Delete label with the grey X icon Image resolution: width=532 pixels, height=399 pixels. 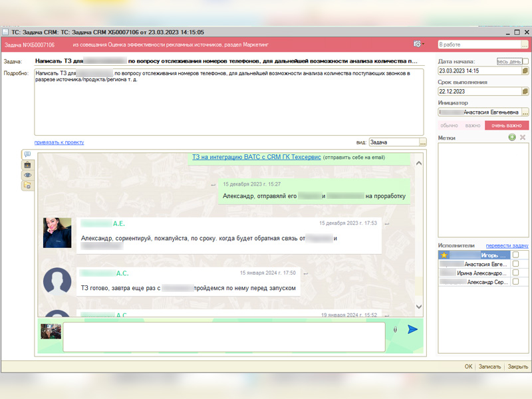[x=523, y=138]
